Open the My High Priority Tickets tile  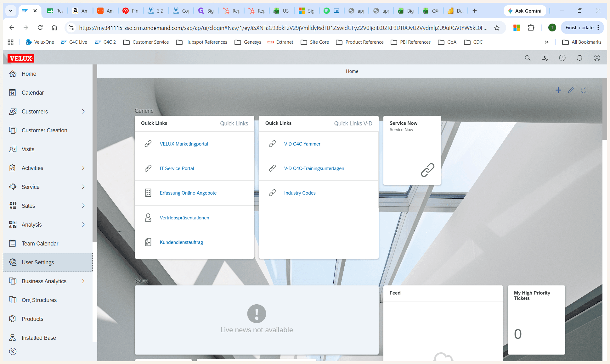click(x=536, y=320)
